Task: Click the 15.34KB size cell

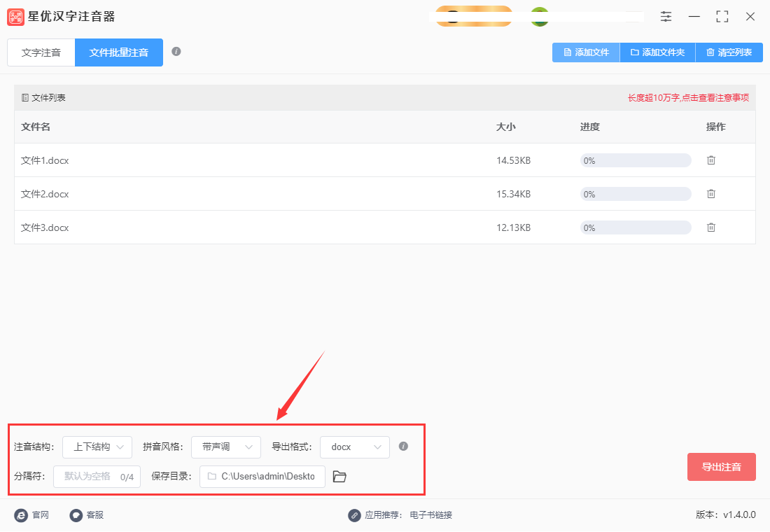Action: (513, 194)
